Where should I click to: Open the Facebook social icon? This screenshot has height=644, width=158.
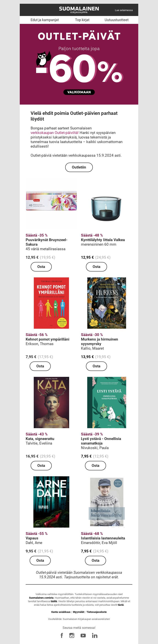tap(62, 635)
